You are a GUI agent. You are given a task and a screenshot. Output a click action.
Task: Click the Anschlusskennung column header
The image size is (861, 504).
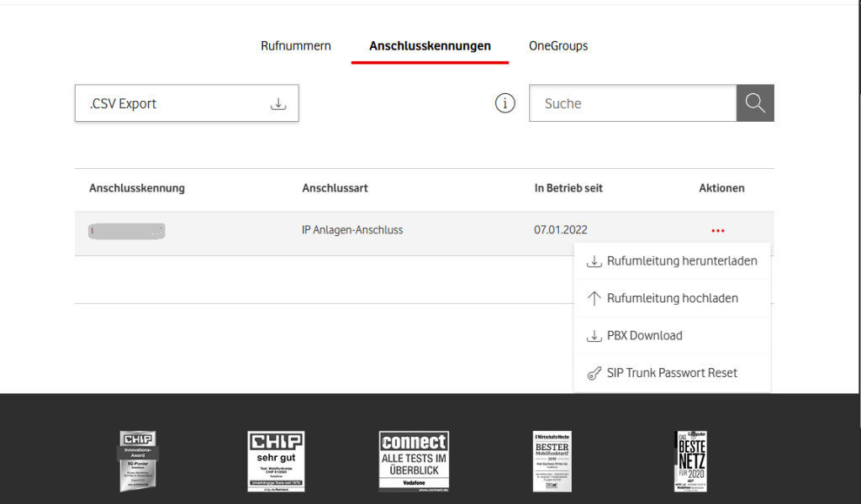click(x=137, y=188)
